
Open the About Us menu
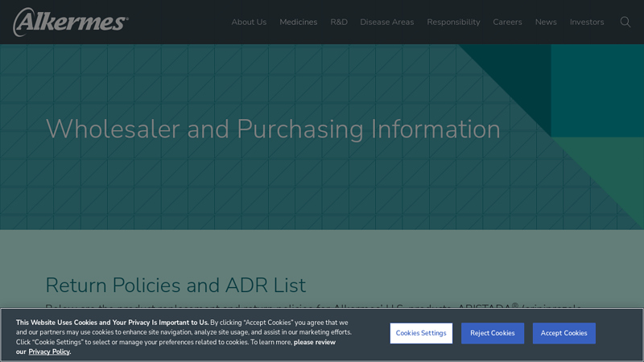click(x=249, y=23)
